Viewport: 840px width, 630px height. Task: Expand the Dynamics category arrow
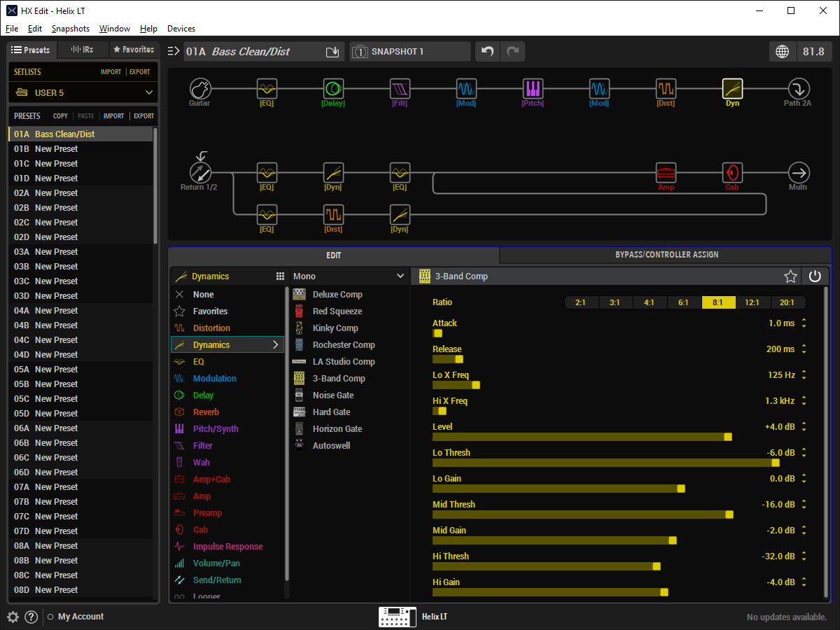point(276,345)
